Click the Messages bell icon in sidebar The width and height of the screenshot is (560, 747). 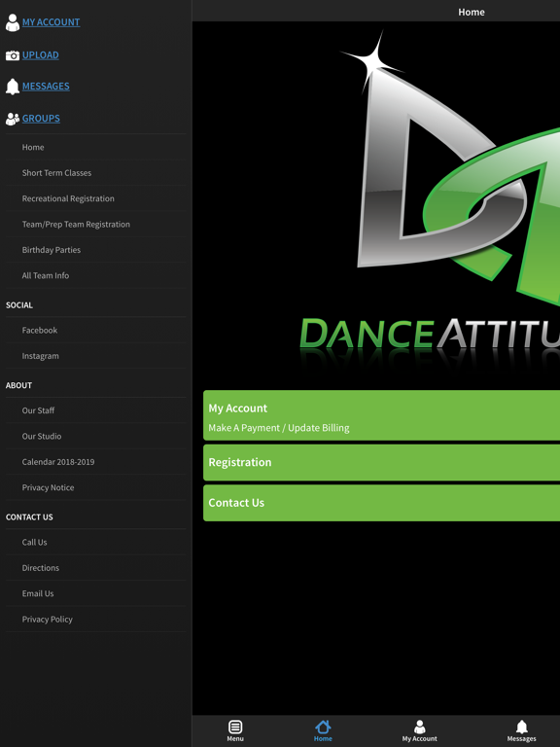point(13,87)
